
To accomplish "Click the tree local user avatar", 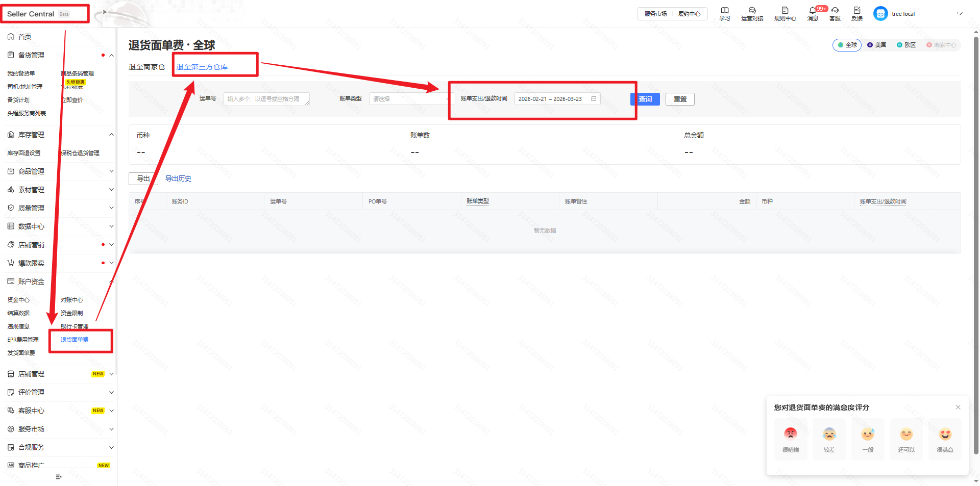I will [x=880, y=14].
